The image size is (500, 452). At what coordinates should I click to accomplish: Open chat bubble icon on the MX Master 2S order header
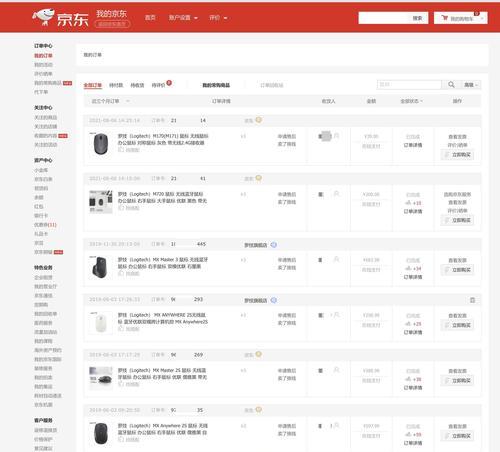258,354
